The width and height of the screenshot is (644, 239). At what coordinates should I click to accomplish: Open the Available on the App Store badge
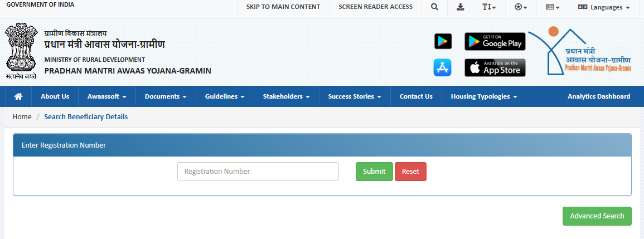495,67
